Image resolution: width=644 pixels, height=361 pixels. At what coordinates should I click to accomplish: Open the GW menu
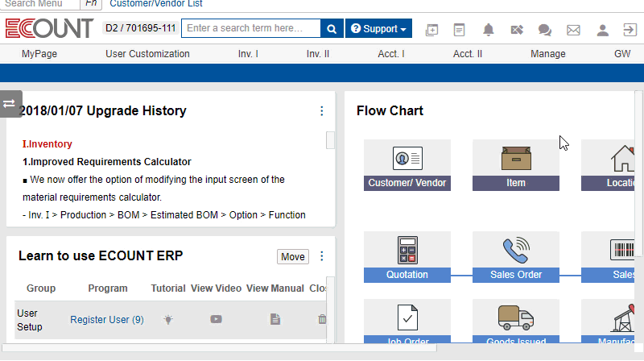[622, 54]
